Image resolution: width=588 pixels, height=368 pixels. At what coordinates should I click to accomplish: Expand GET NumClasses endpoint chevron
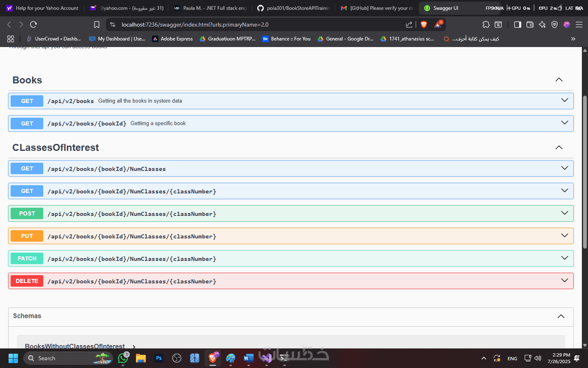point(565,168)
